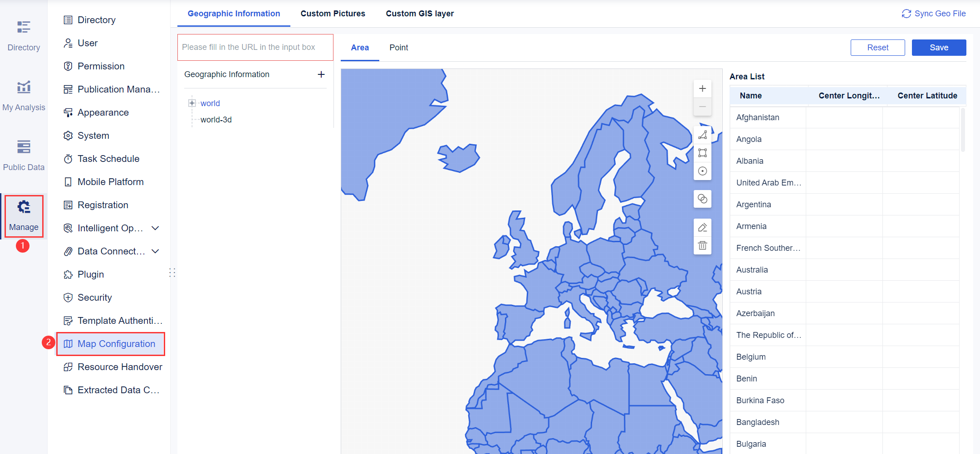
Task: Select the world-3d tree item
Action: pos(216,119)
